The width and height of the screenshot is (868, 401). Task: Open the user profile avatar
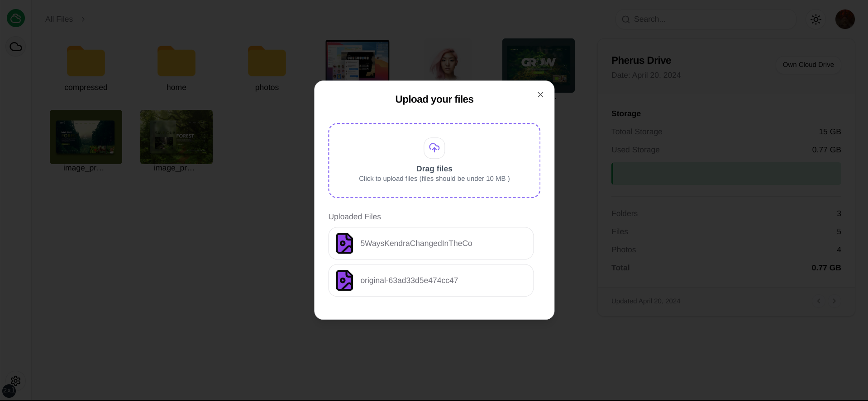845,19
